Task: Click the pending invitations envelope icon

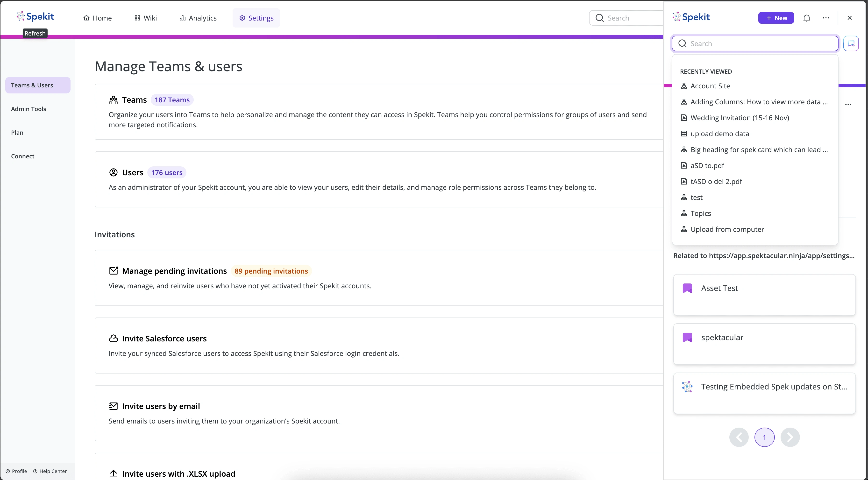Action: (114, 271)
